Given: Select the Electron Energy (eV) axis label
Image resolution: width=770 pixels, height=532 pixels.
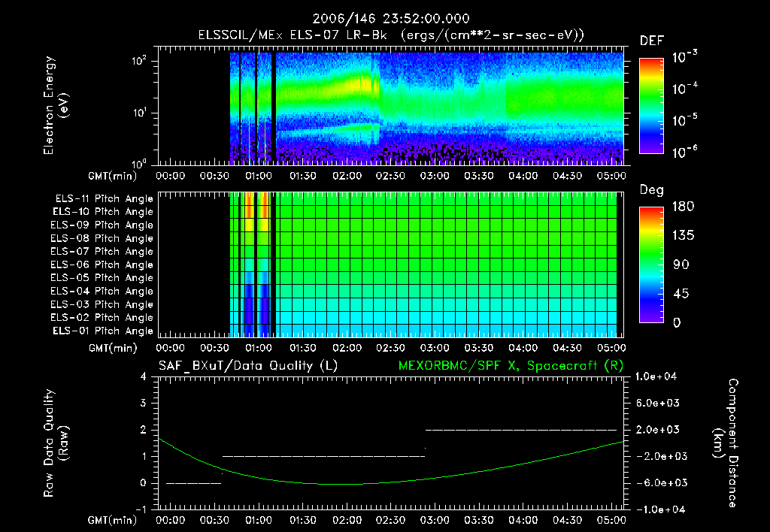Looking at the screenshot, I should click(56, 105).
